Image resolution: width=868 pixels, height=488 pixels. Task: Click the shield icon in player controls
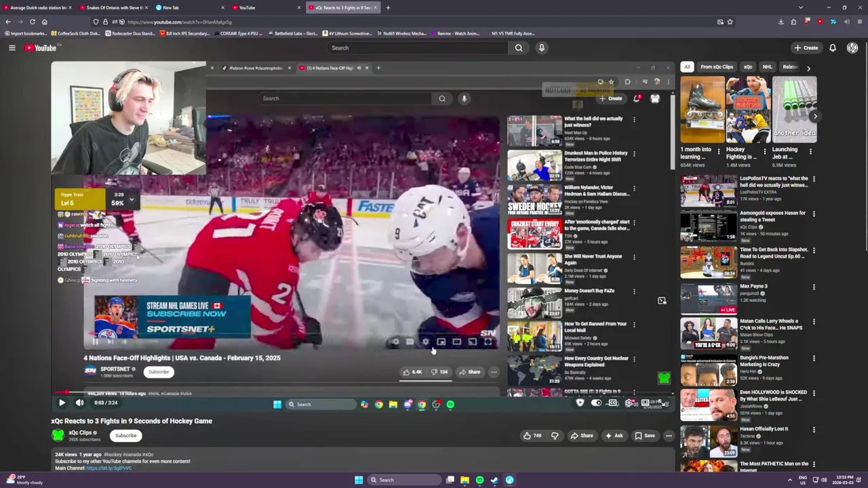click(x=580, y=403)
